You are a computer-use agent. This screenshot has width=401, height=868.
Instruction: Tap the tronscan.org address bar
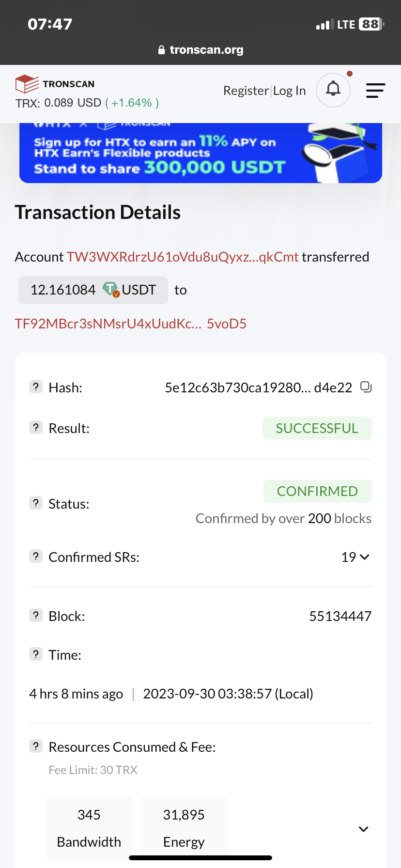click(200, 50)
